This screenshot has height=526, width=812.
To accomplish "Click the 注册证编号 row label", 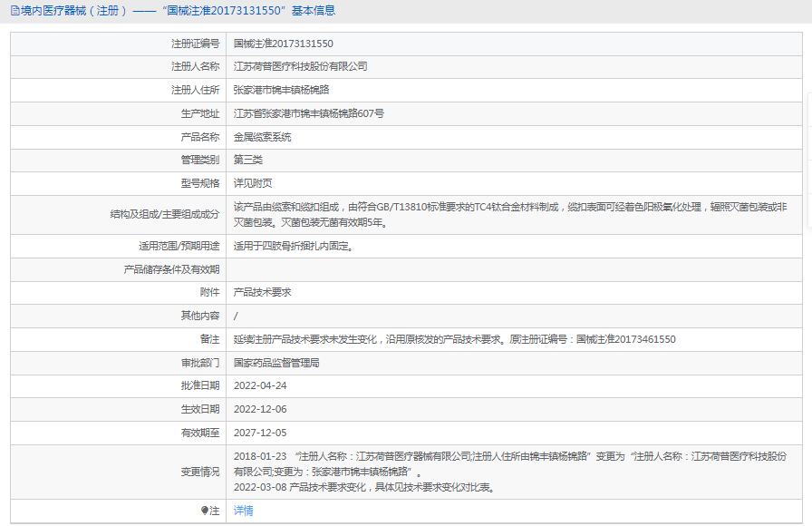I will [x=195, y=44].
